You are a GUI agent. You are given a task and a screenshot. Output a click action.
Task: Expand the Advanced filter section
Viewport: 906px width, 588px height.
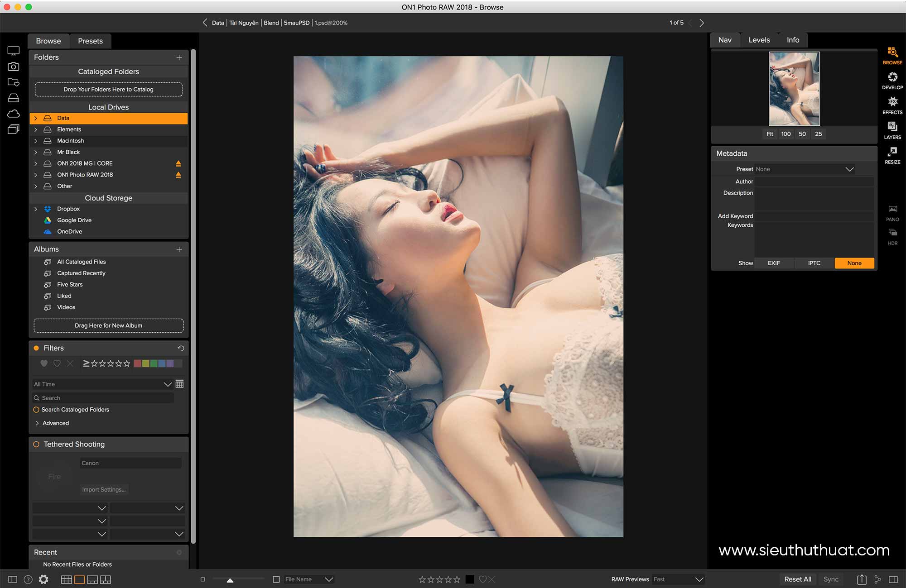37,423
